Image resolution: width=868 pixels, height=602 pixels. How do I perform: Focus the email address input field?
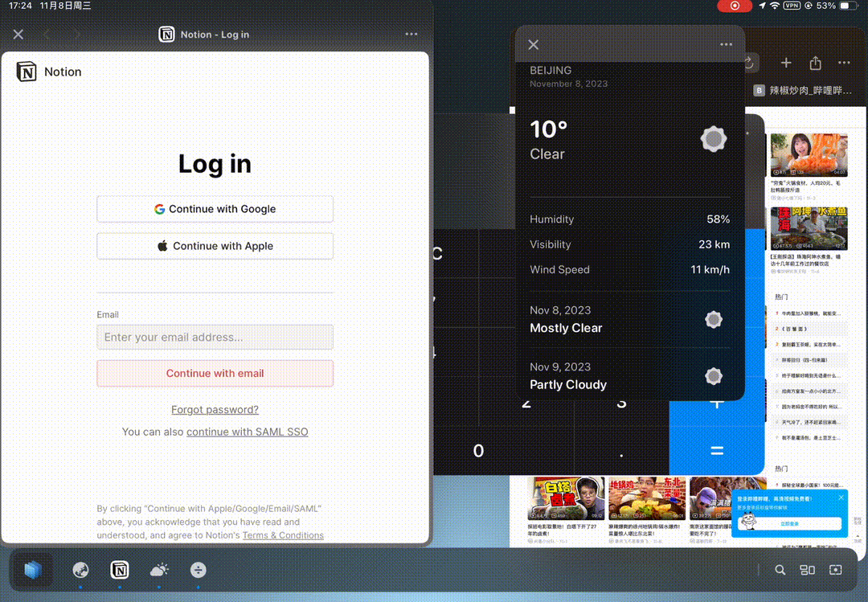[x=215, y=337]
